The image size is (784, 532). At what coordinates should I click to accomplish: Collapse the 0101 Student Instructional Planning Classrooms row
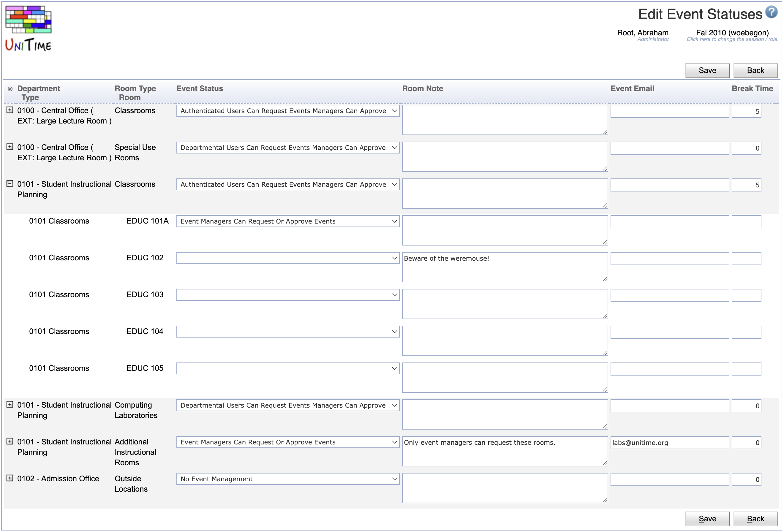(x=10, y=183)
